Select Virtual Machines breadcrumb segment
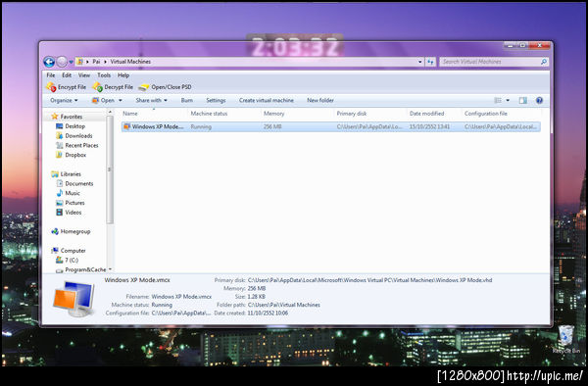Screen dimensions: 588x386 click(130, 62)
